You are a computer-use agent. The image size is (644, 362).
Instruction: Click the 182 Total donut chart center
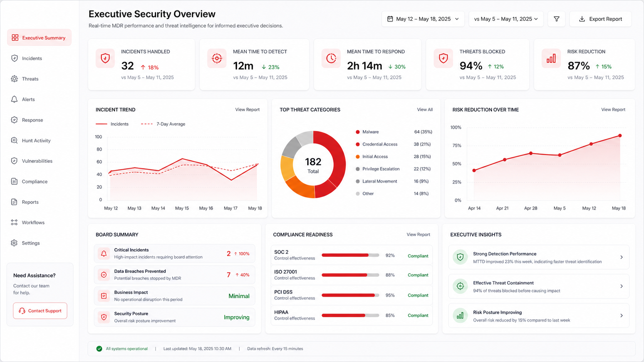[x=313, y=165]
